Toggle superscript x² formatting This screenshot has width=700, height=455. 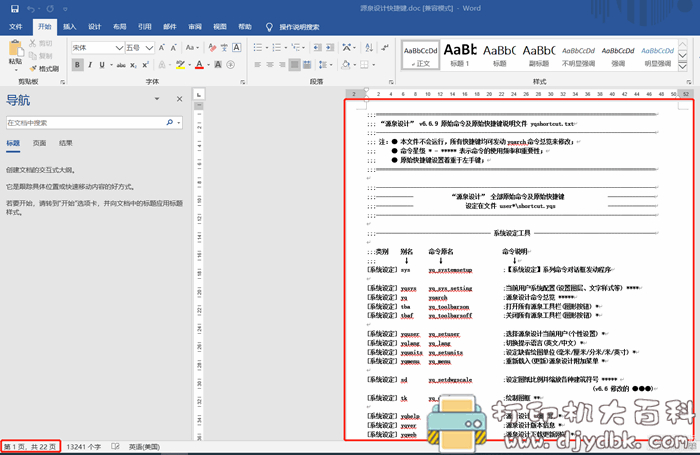(145, 65)
